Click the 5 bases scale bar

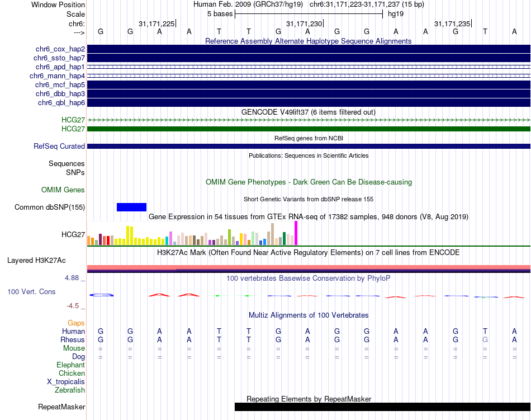309,14
